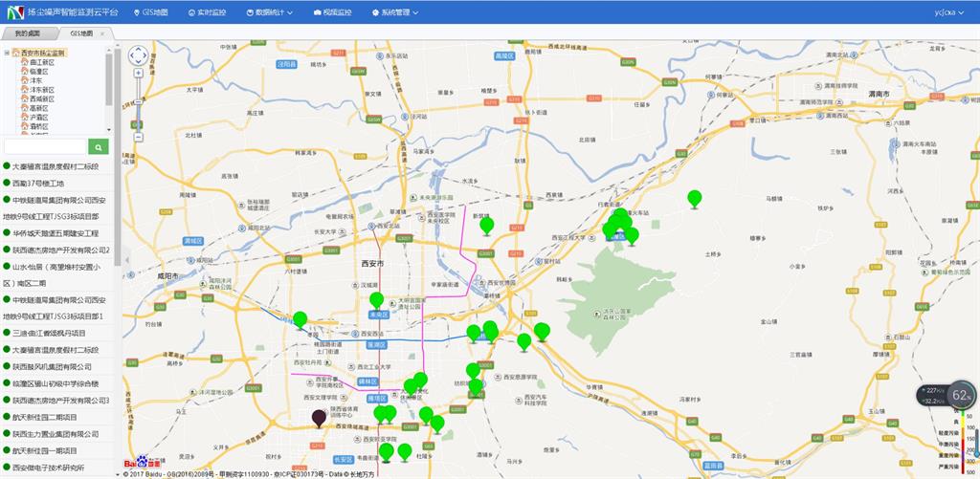Select 航天新佳园二期项目 in site list
The image size is (980, 479).
point(44,417)
